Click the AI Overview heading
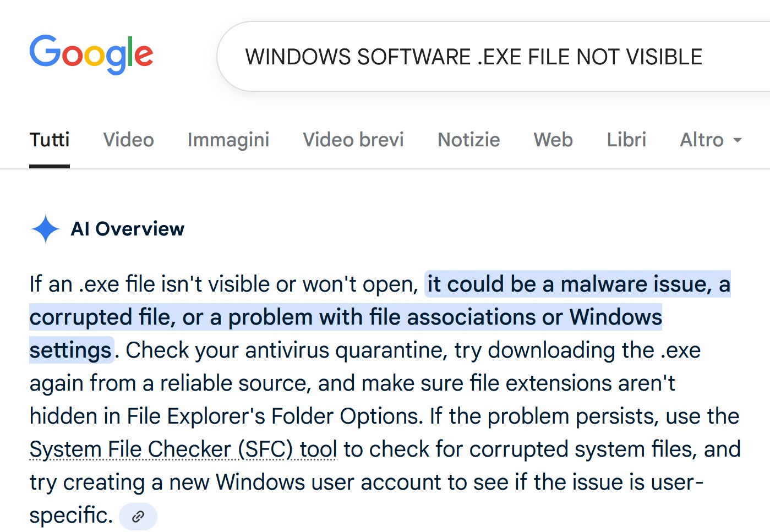The image size is (770, 532). point(128,229)
